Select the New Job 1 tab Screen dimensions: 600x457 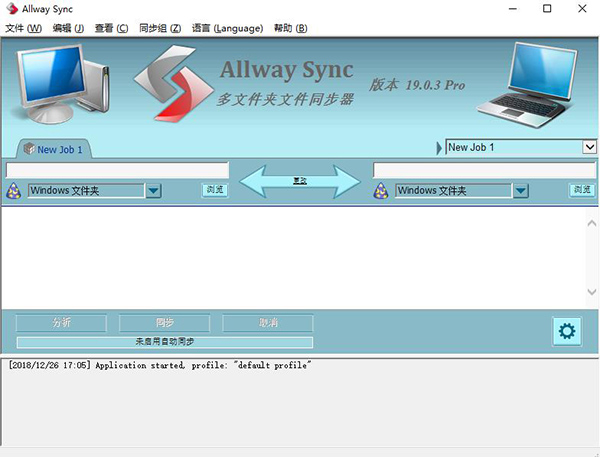coord(54,149)
